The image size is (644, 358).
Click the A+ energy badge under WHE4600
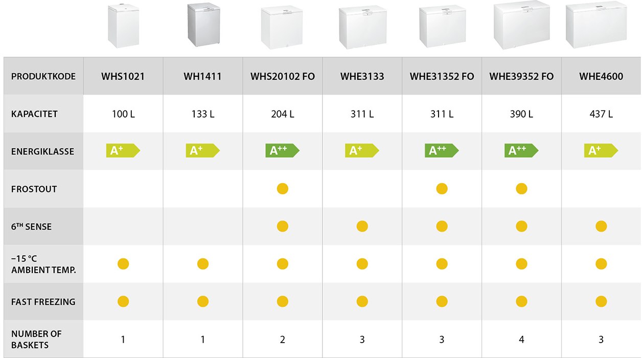pos(601,151)
